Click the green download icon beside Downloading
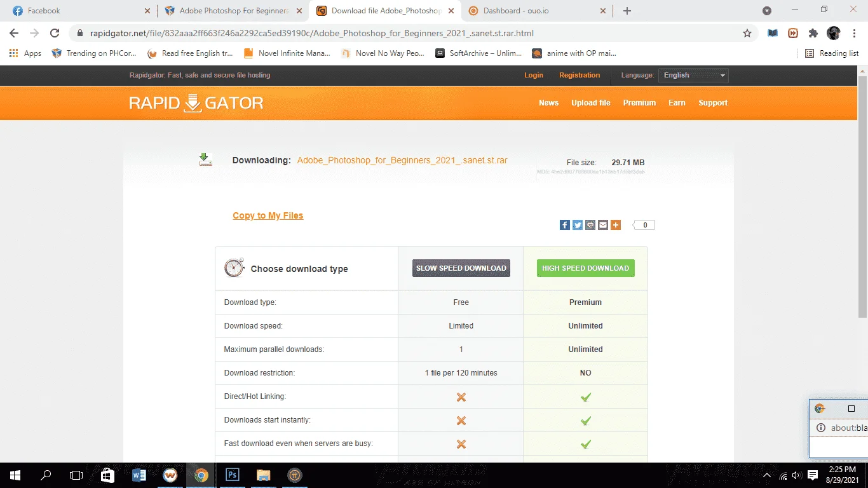This screenshot has height=488, width=868. [x=205, y=159]
